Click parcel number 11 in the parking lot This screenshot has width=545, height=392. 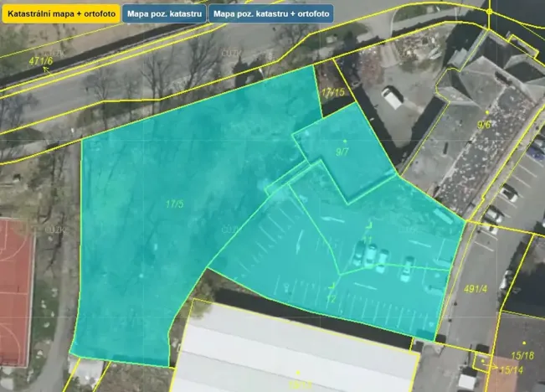point(367,240)
